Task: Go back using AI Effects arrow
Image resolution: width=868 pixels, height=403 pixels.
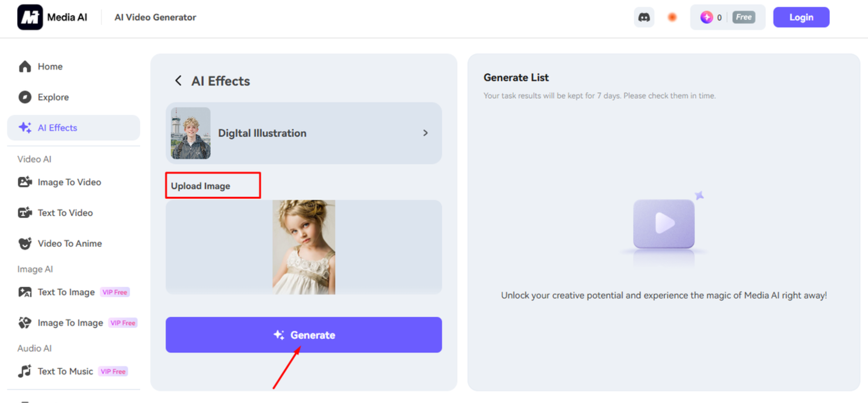Action: (x=178, y=81)
